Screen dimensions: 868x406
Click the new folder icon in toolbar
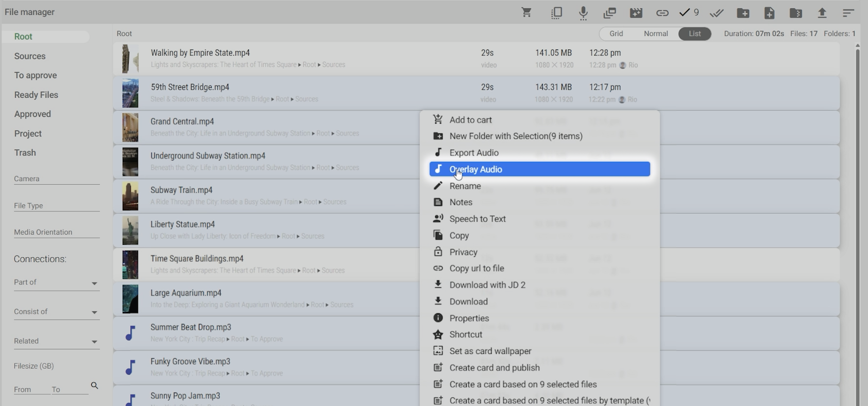743,13
